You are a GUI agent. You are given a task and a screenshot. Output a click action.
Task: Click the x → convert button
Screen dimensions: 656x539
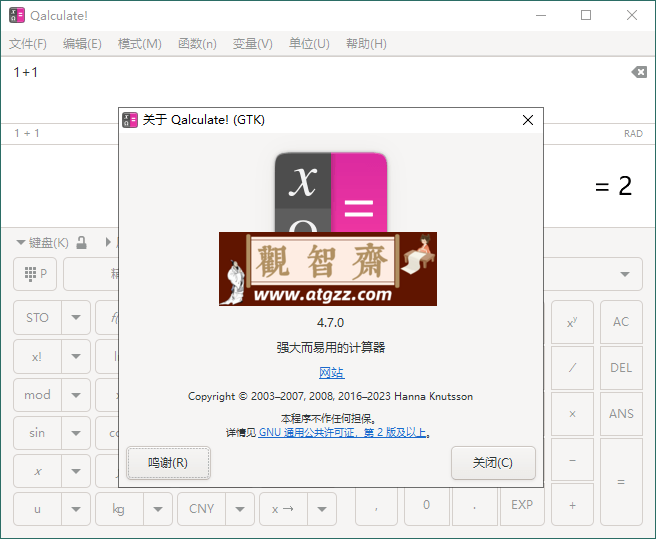point(283,509)
